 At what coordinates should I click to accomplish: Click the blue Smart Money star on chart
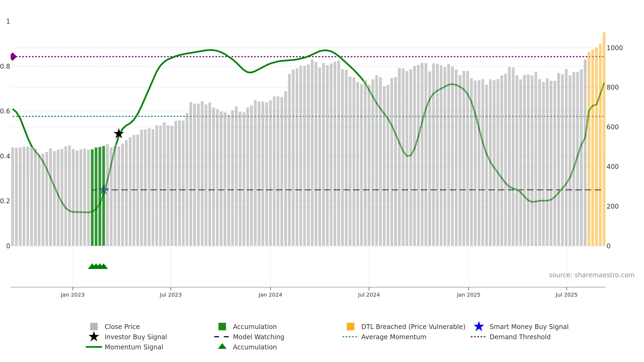tap(104, 190)
